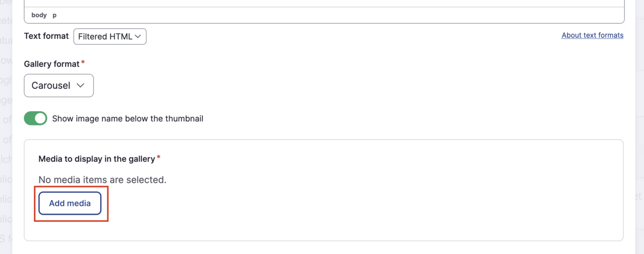
Task: Click the chevron arrow beside Filtered HTML
Action: pos(138,36)
